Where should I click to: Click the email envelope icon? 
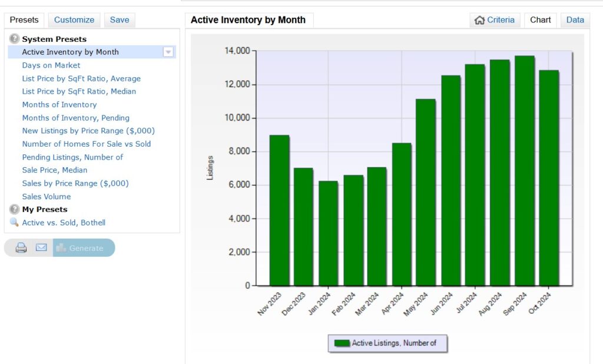coord(41,248)
